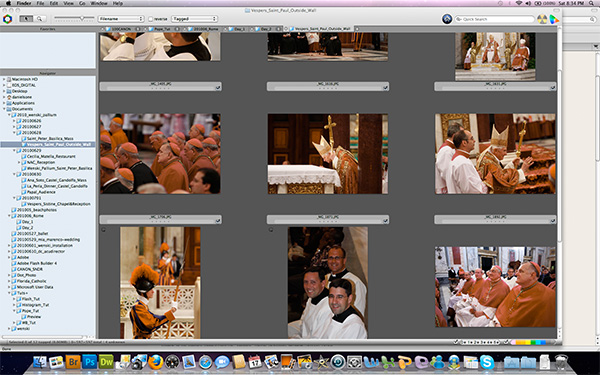Open the Window menu
600x375 pixels.
tap(99, 3)
